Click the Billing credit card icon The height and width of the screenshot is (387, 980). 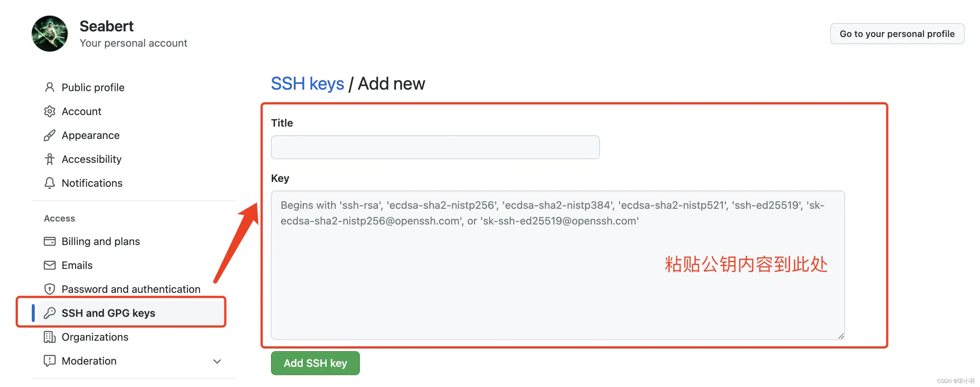(x=49, y=241)
